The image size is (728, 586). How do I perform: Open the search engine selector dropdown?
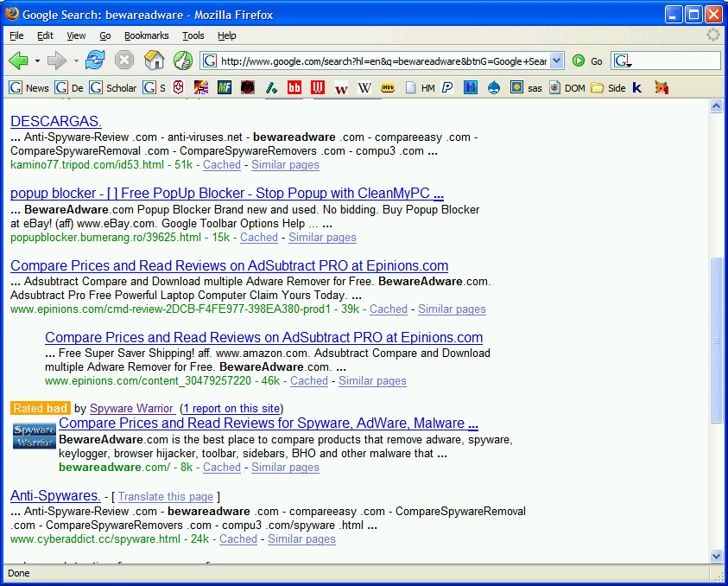coord(622,61)
